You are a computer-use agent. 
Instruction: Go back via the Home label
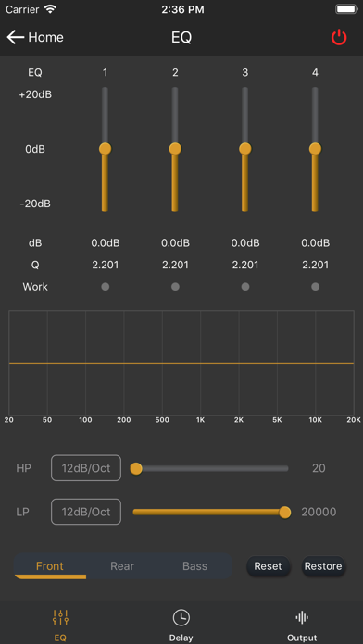[x=45, y=37]
